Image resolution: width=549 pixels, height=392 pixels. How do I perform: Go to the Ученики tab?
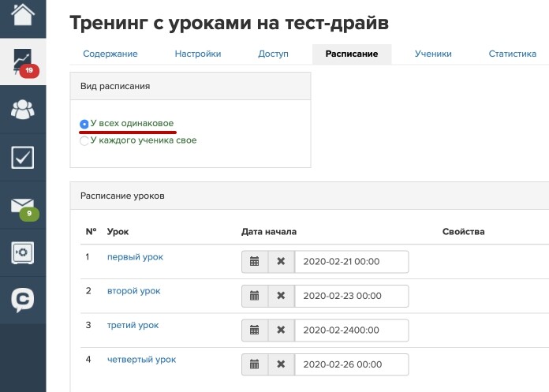[x=433, y=54]
